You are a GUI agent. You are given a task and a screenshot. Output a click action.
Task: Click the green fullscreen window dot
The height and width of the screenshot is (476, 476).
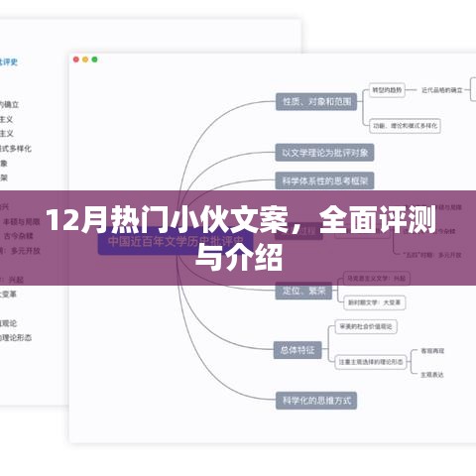[94, 59]
